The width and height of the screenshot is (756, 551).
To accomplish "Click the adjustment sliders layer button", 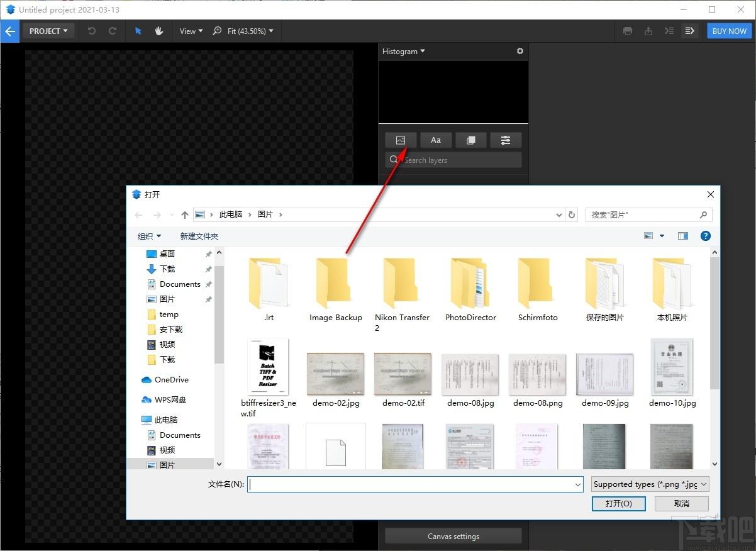I will coord(506,140).
